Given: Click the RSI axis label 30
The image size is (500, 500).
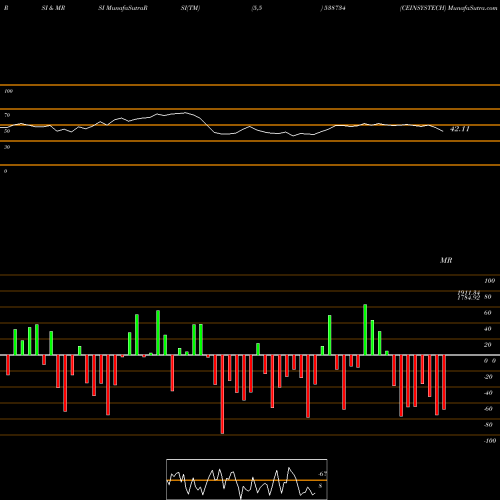Looking at the screenshot, I should coord(7,147).
